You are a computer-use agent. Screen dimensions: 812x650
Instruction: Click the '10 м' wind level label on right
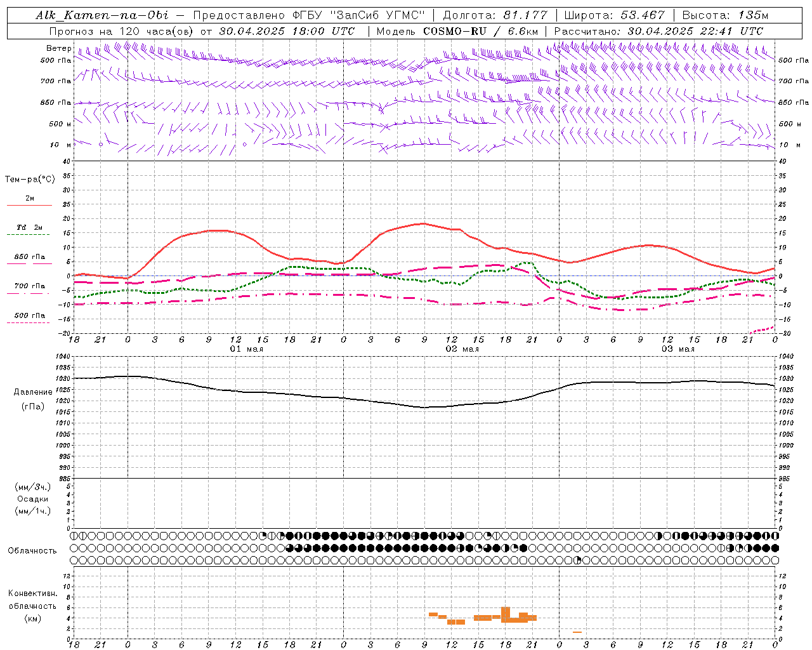point(789,145)
